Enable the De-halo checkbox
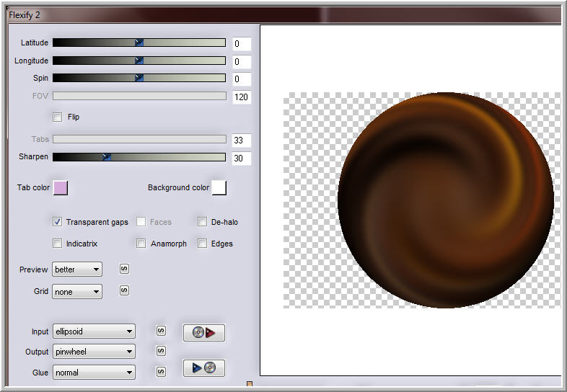Image resolution: width=567 pixels, height=392 pixels. [202, 222]
